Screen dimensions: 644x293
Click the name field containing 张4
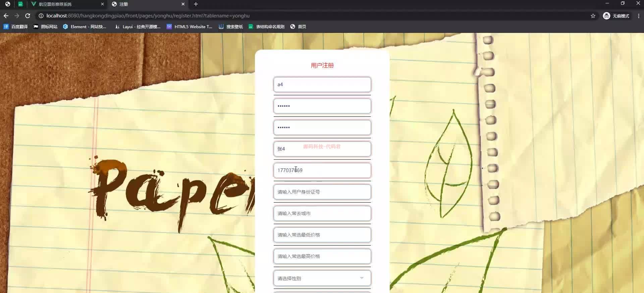coord(322,149)
